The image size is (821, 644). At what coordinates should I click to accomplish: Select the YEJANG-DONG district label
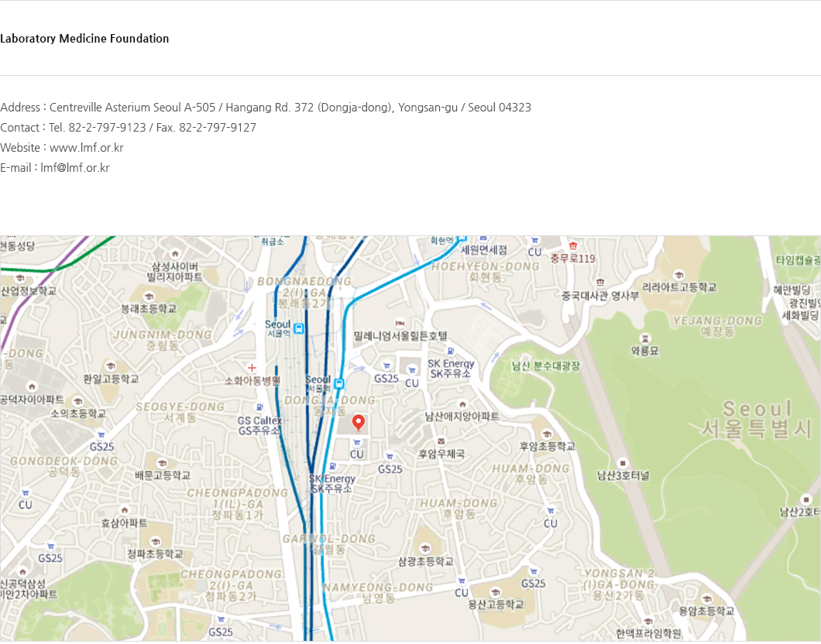[717, 326]
